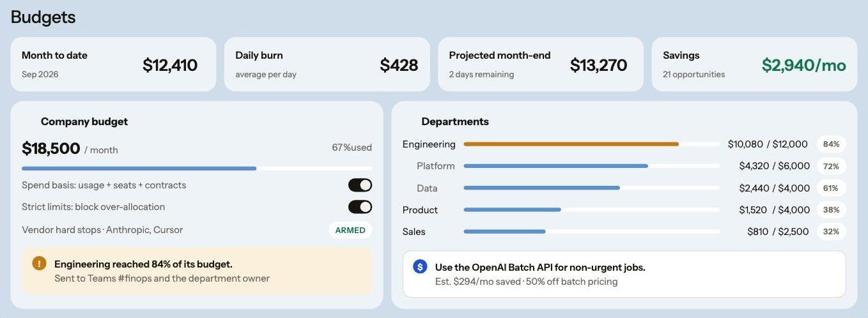This screenshot has width=868, height=318.
Task: Open the Engineering reached 84% alert message
Action: (197, 271)
